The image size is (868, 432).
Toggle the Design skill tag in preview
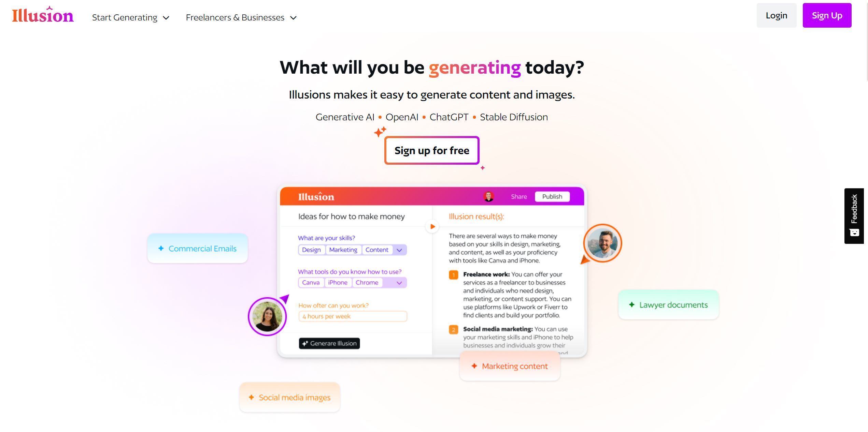point(311,250)
